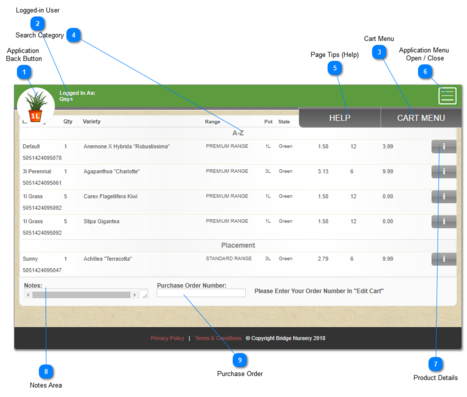Click price 3.13 in Agapanthus row

pyautogui.click(x=323, y=171)
